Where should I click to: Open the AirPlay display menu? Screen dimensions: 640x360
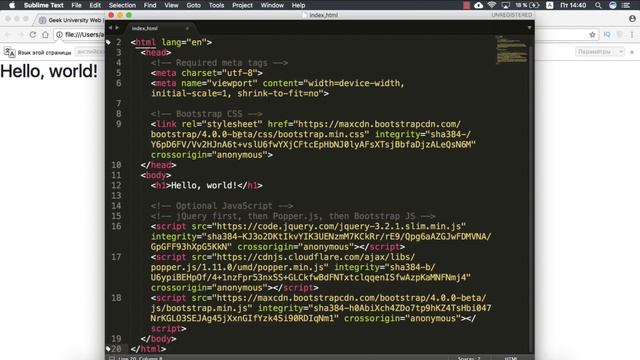point(506,5)
